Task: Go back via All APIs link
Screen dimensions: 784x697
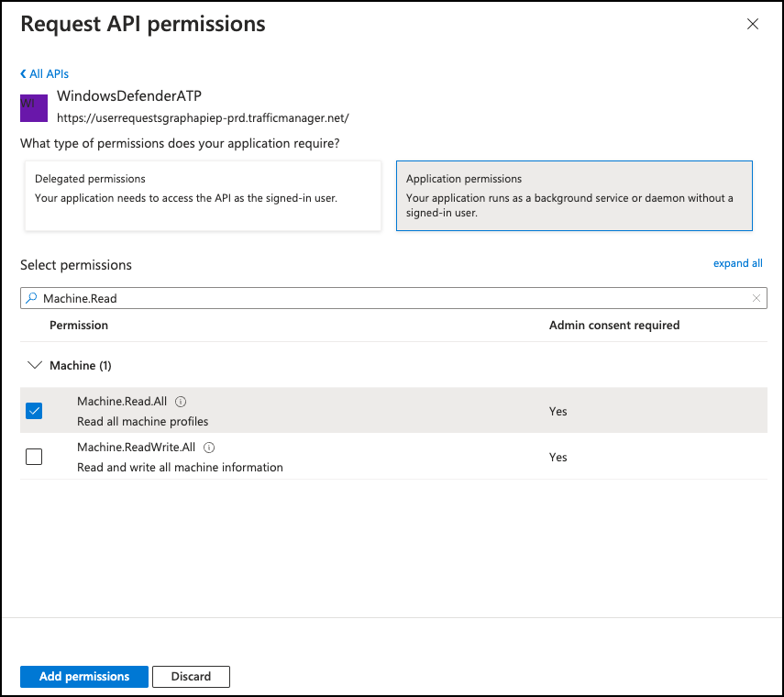Action: (45, 73)
